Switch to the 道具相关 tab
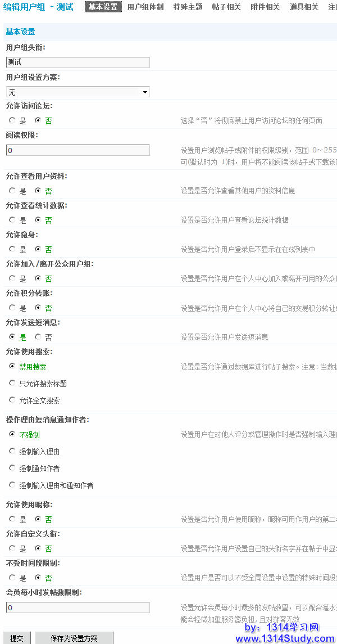 (304, 7)
